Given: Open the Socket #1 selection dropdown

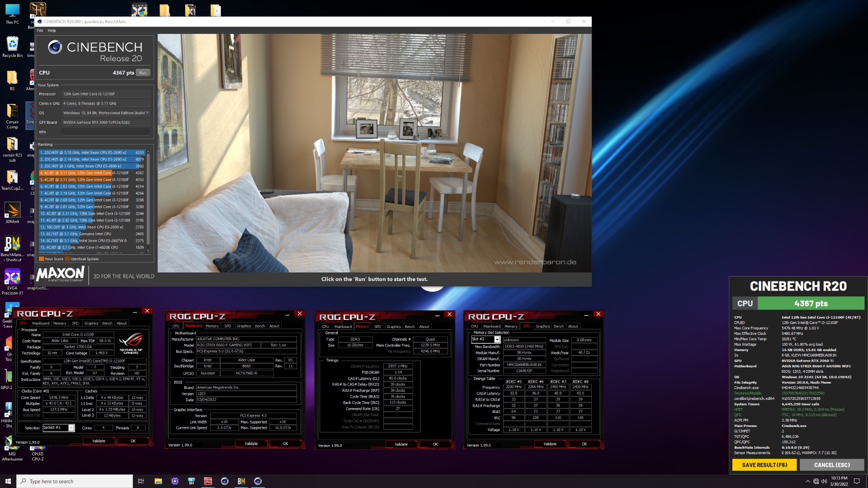Looking at the screenshot, I should 71,428.
